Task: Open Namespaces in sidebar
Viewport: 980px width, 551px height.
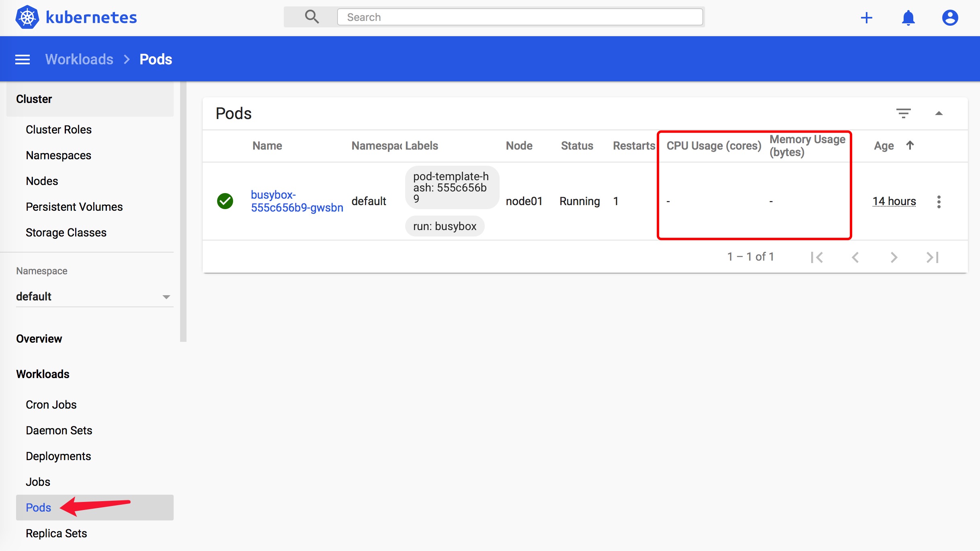Action: (x=59, y=155)
